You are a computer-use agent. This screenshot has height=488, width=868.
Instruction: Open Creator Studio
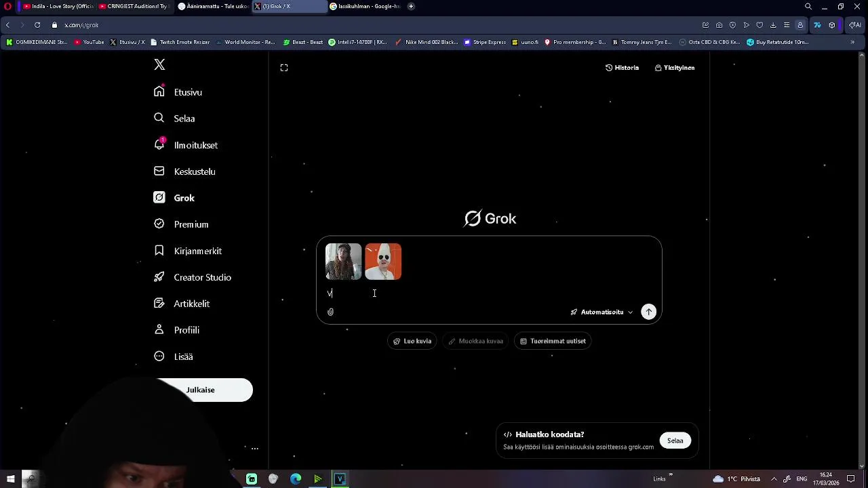[192, 277]
